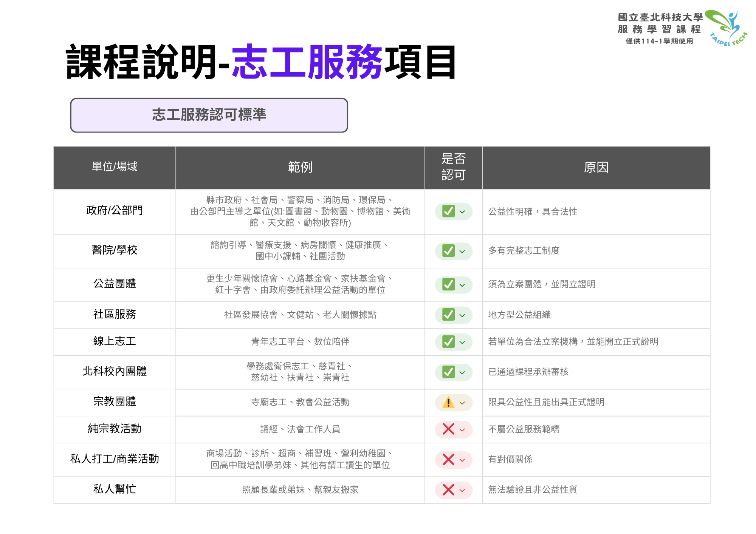The image size is (756, 534).
Task: Select the 私人幫忙 cell
Action: tap(115, 490)
